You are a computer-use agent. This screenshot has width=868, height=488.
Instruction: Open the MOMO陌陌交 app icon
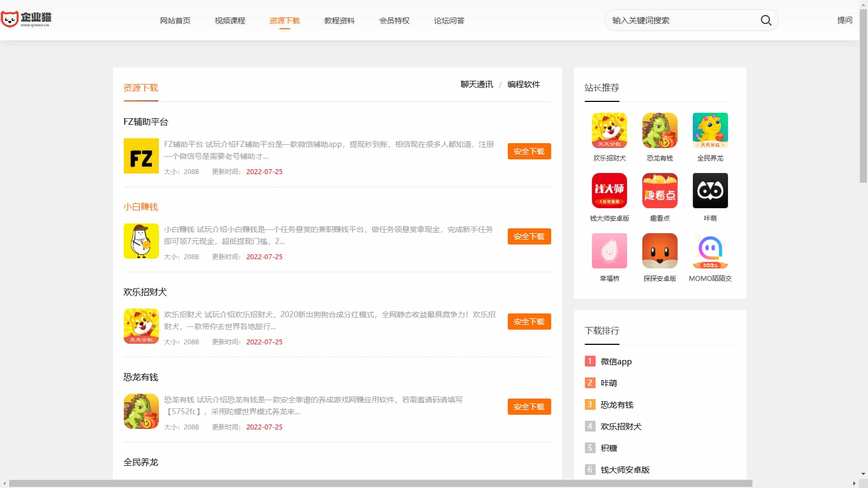710,251
